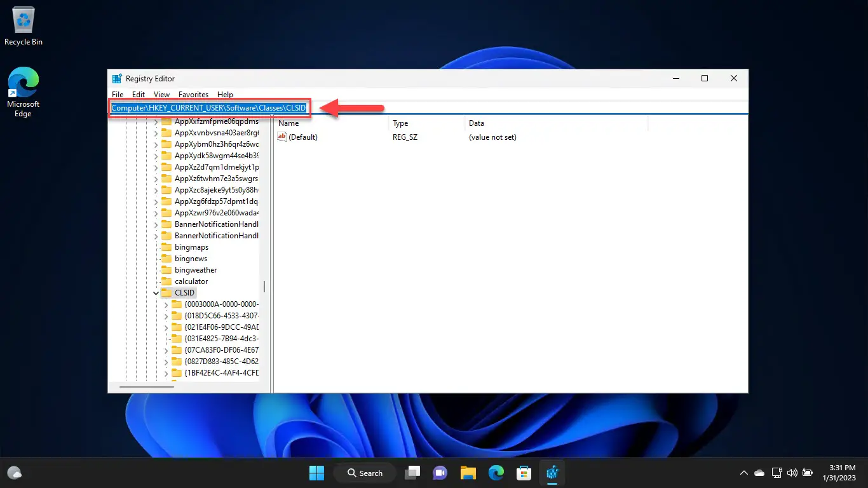Select the AppXz2d7qm1dmekjyt1p key label
Image resolution: width=868 pixels, height=488 pixels.
pos(216,167)
